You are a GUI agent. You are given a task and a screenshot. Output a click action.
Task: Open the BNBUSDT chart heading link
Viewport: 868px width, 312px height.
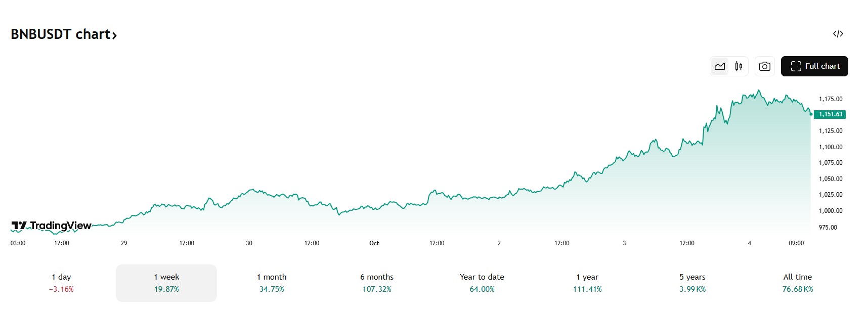click(61, 34)
